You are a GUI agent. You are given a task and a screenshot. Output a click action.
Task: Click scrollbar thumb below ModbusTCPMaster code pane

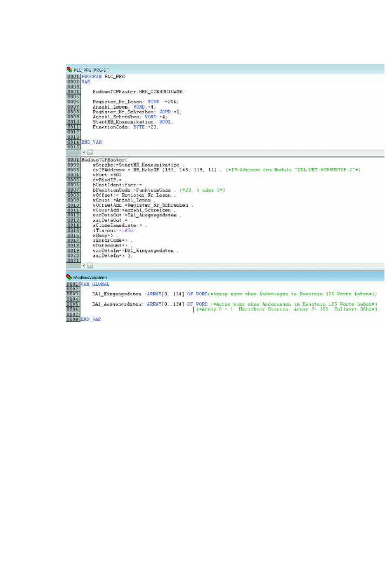coord(90,266)
